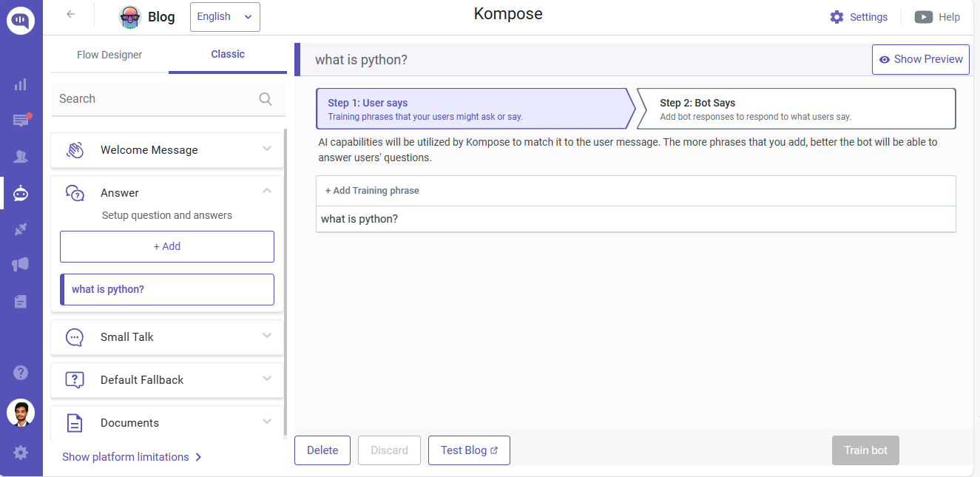Click the help question mark sidebar icon
Screen dimensions: 980x477
pyautogui.click(x=21, y=373)
